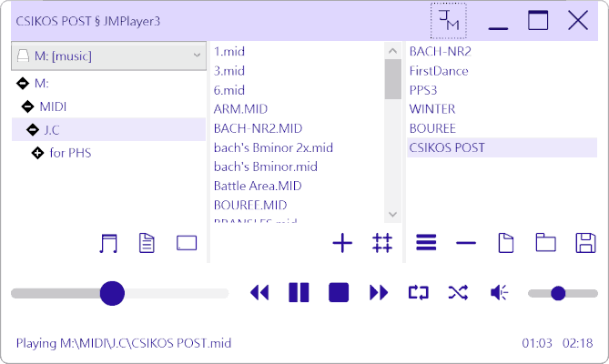Viewport: 609px width, 364px height.
Task: Select CSIKOS POST in playlist
Action: click(x=502, y=147)
